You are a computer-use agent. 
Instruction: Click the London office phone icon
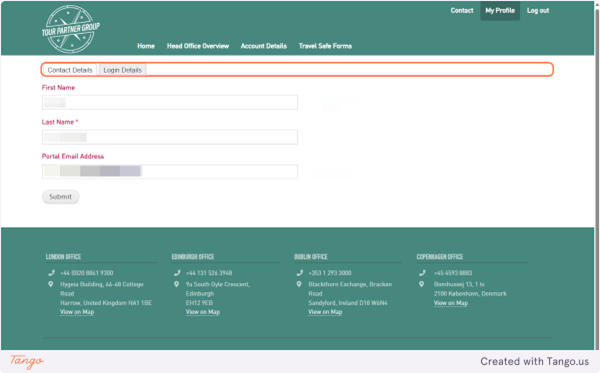click(x=51, y=273)
